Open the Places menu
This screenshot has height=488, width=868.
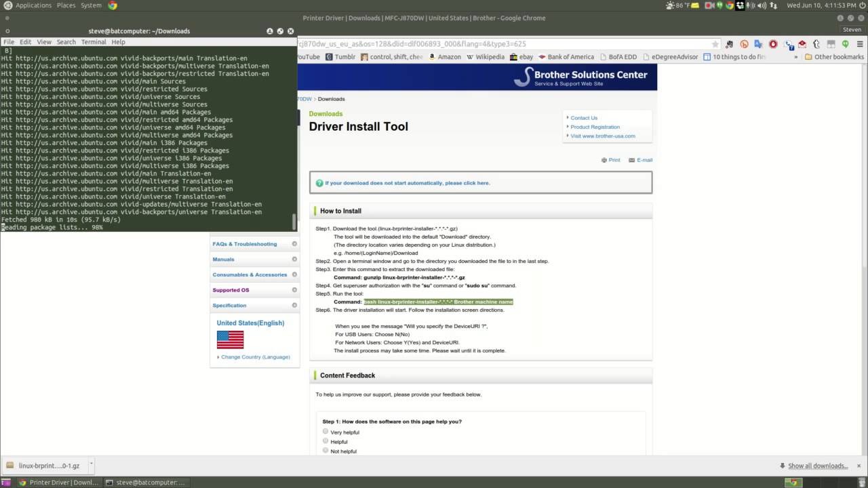[x=66, y=5]
